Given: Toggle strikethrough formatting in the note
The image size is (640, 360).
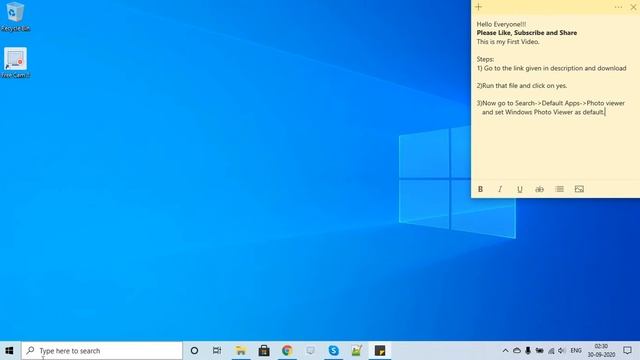Looking at the screenshot, I should click(x=539, y=189).
